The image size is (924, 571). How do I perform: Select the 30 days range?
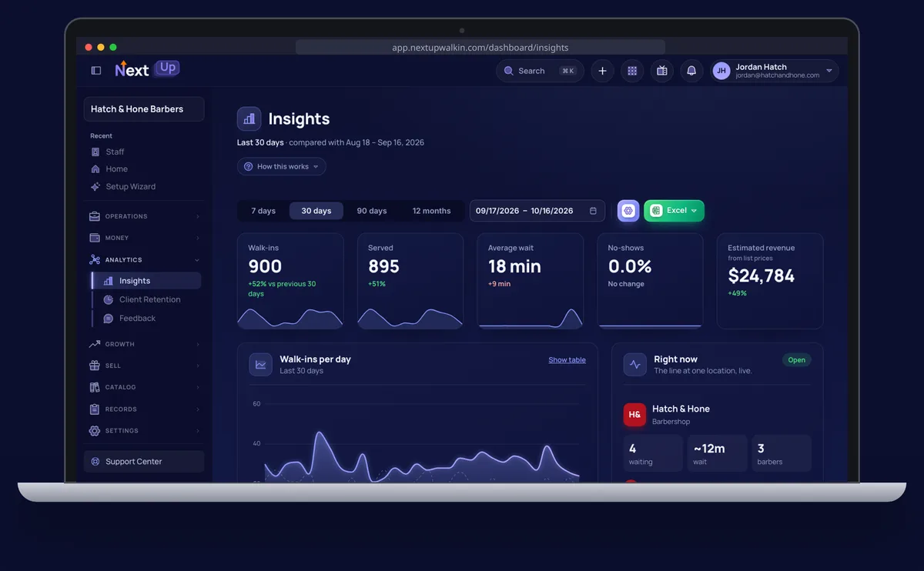316,211
